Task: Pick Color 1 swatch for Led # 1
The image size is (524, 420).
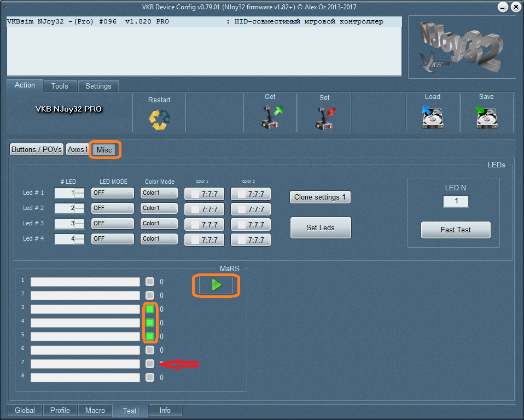Action: pyautogui.click(x=204, y=194)
